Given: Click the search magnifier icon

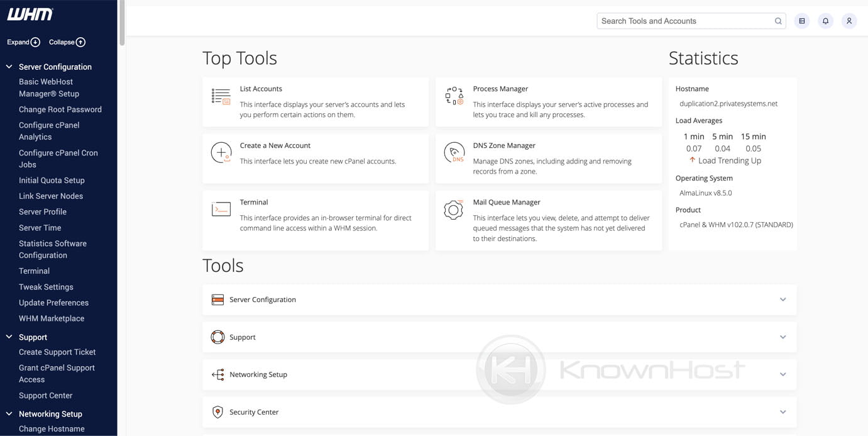Looking at the screenshot, I should (x=778, y=21).
